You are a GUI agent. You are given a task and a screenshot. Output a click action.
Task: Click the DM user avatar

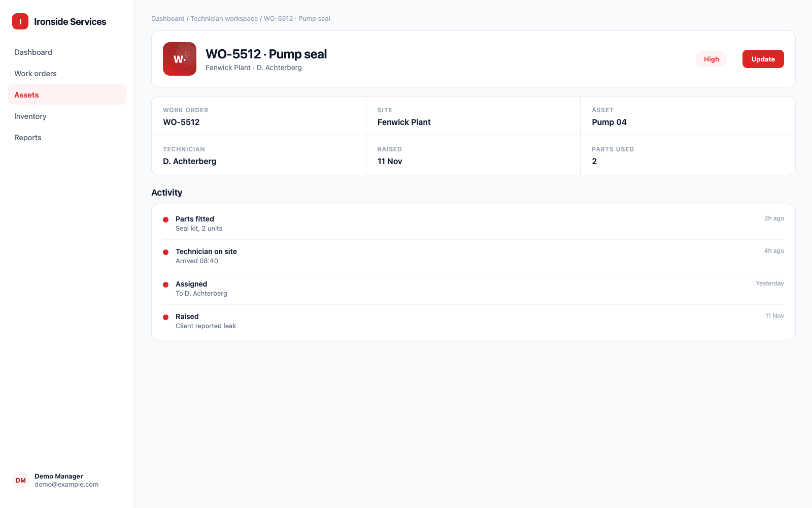coord(21,480)
